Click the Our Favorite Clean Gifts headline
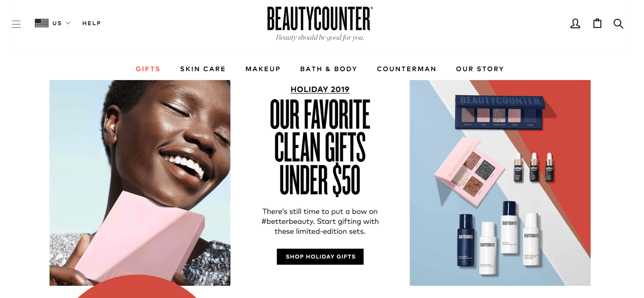This screenshot has width=644, height=298. coord(320,148)
